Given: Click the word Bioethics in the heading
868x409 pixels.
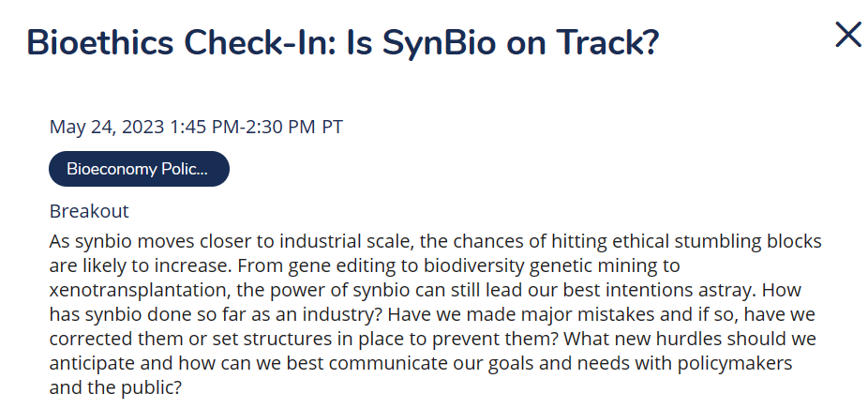Looking at the screenshot, I should click(98, 44).
